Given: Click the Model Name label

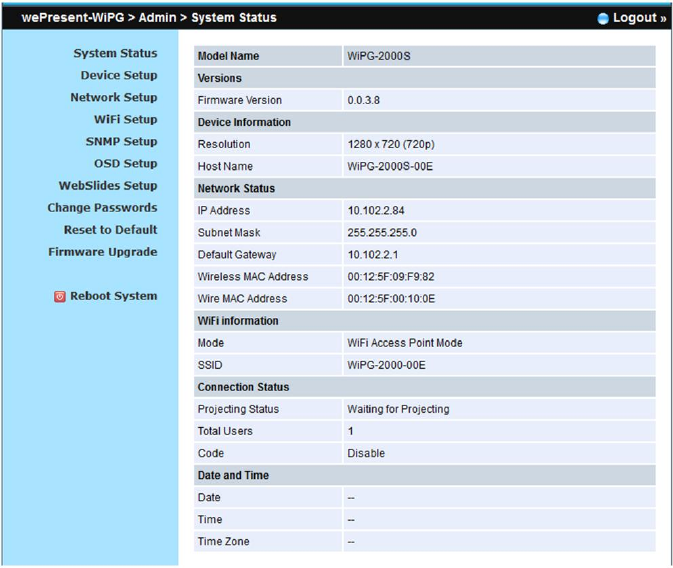Looking at the screenshot, I should pos(228,56).
